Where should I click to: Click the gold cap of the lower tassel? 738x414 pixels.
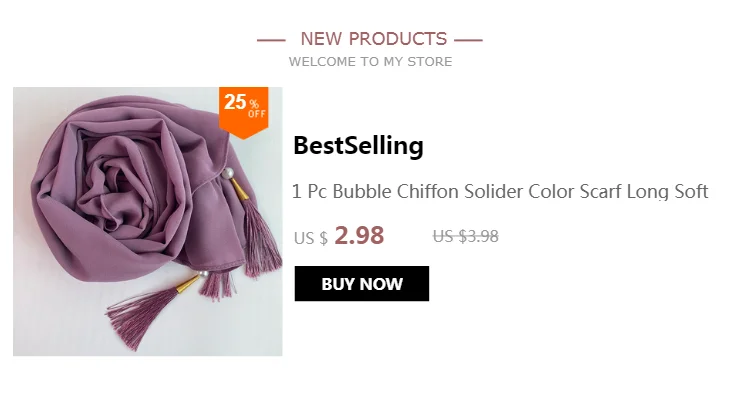[189, 283]
